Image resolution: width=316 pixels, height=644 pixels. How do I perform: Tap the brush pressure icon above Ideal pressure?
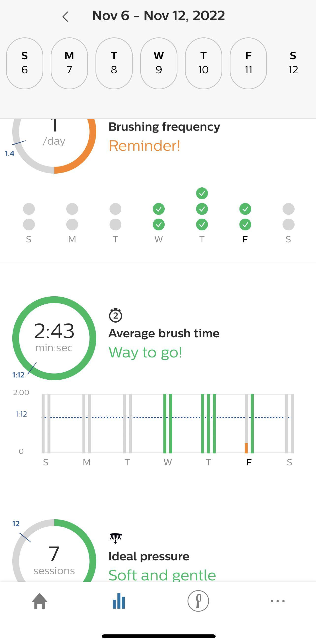coord(116,538)
